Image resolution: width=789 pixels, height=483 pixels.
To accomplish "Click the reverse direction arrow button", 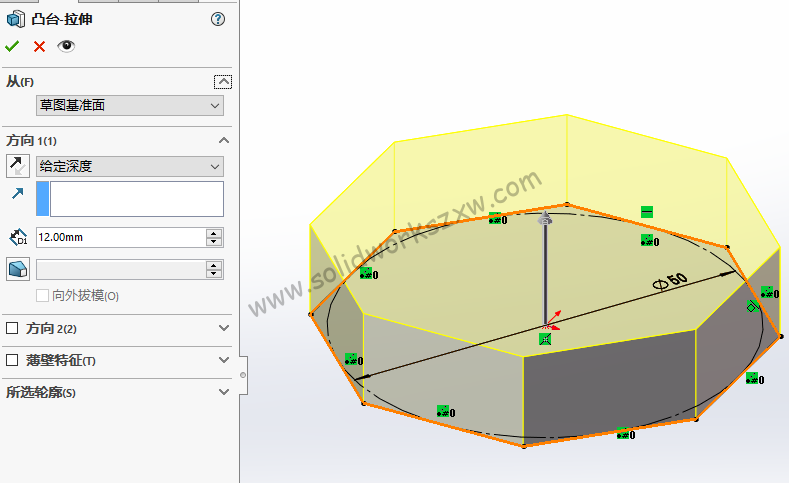I will click(18, 166).
